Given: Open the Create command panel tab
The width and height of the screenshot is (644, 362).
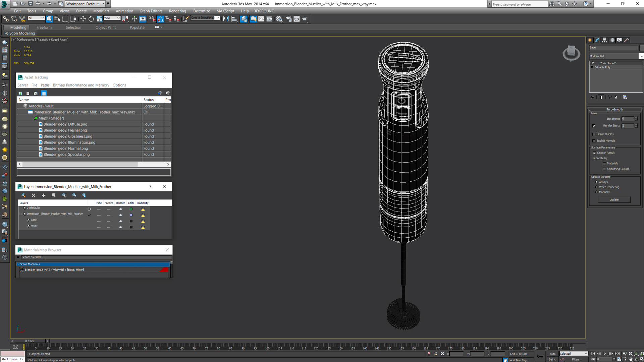Looking at the screenshot, I should 590,40.
